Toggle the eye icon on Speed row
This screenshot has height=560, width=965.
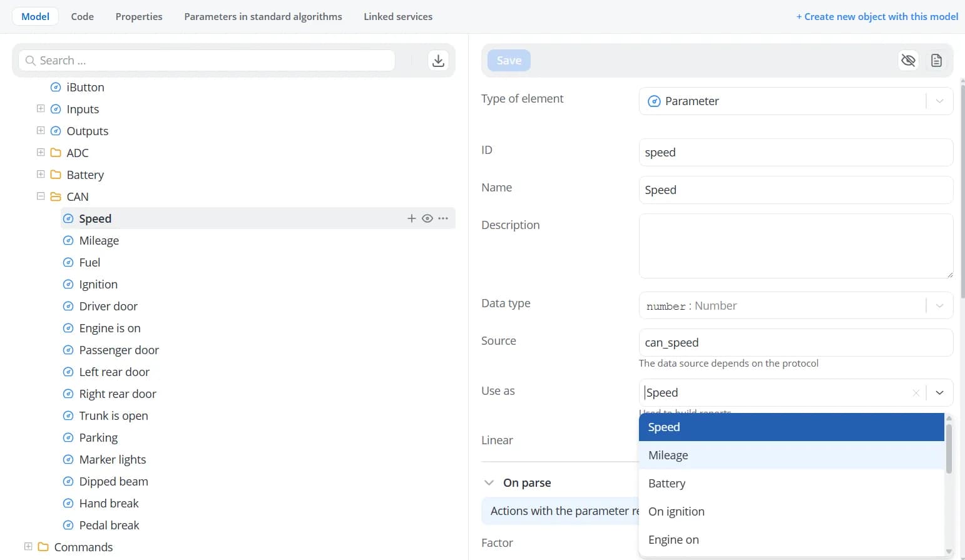click(427, 218)
